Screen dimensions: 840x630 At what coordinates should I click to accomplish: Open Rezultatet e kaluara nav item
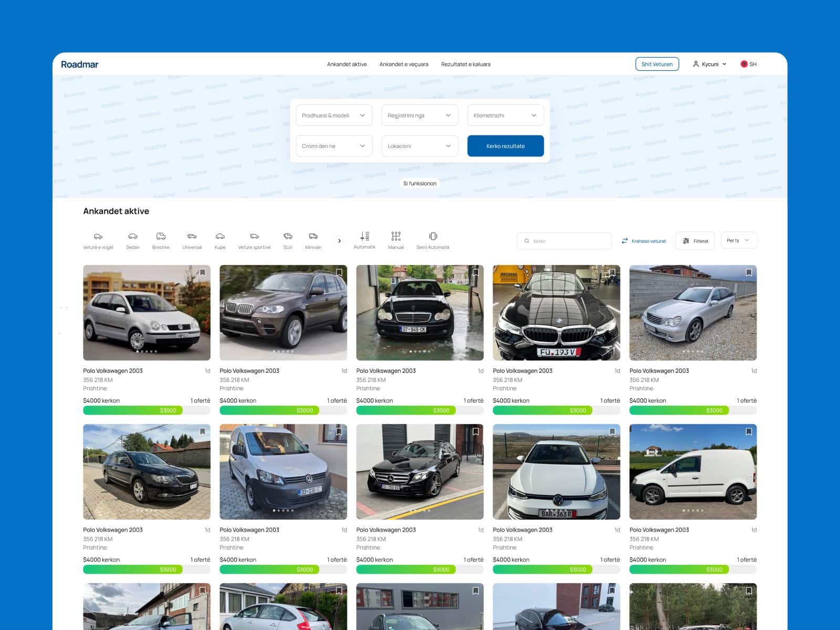pyautogui.click(x=466, y=64)
